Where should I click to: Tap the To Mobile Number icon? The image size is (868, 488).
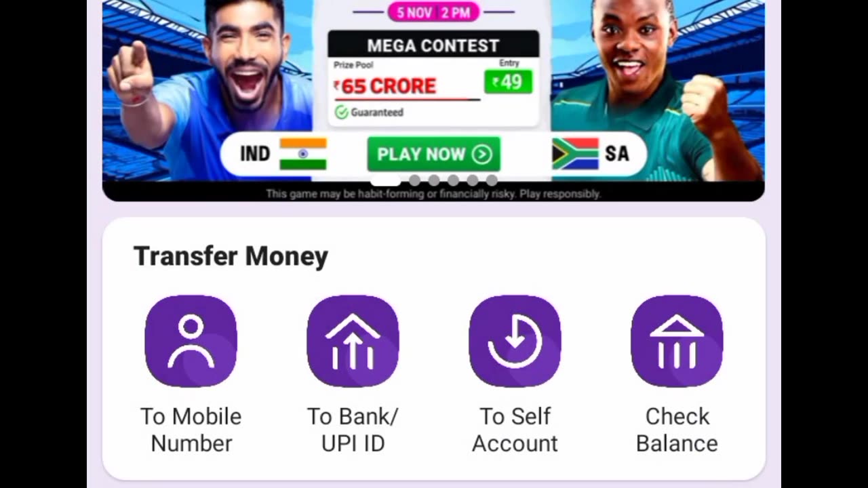pos(191,341)
